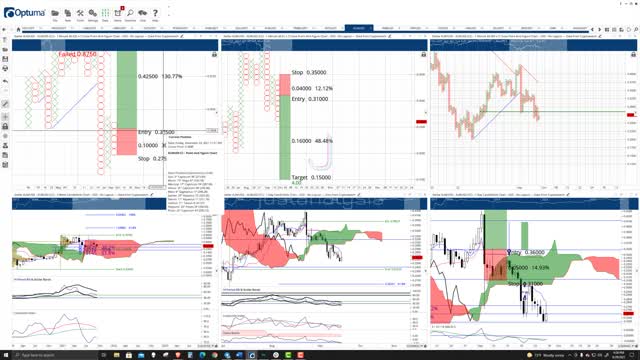Click 'Target 0.15000' label
The image size is (640, 360).
pos(311,178)
